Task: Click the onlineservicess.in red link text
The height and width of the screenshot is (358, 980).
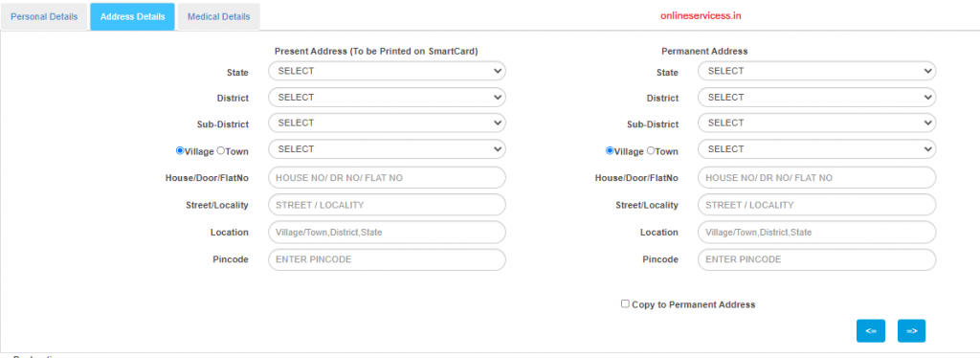Action: [x=701, y=16]
